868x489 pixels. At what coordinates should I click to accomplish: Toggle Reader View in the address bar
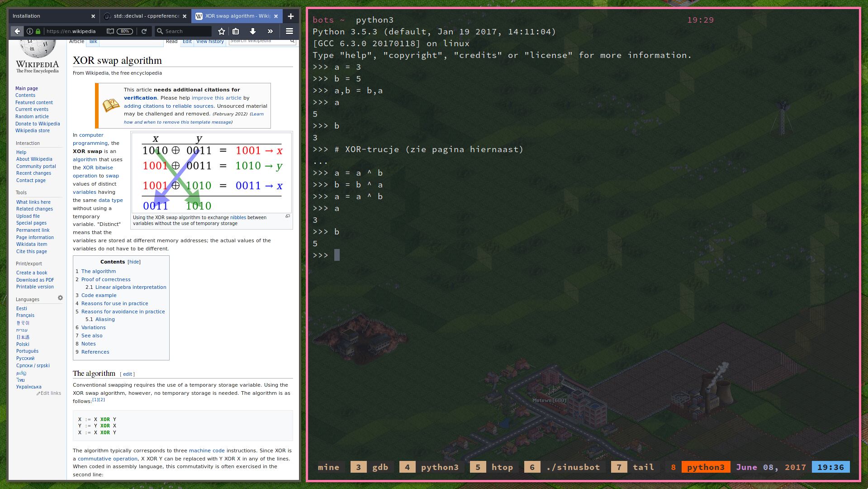[110, 31]
